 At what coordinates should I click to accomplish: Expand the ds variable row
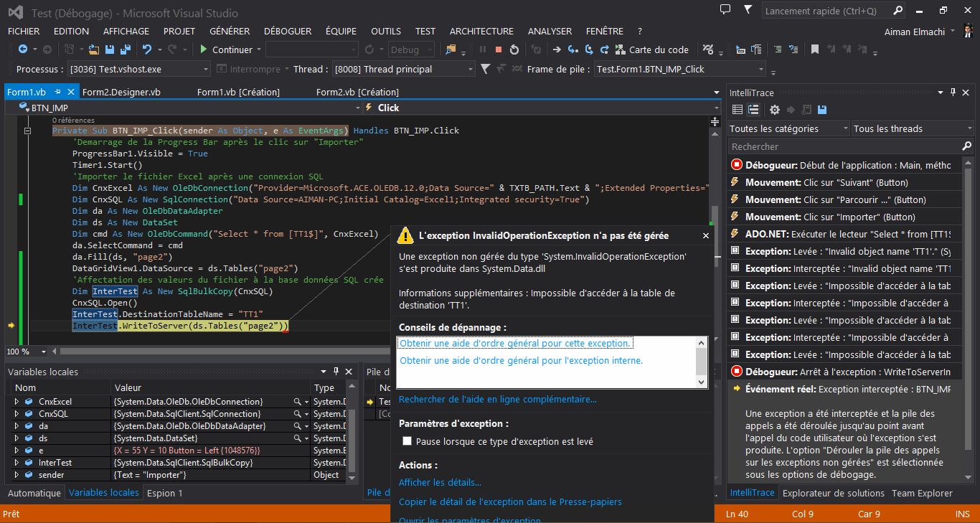[17, 438]
